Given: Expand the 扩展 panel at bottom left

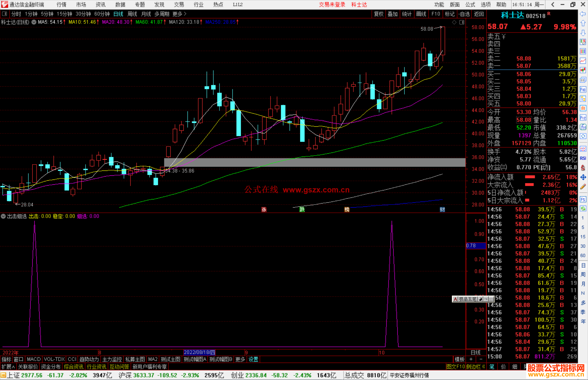Looking at the screenshot, I should (8, 367).
